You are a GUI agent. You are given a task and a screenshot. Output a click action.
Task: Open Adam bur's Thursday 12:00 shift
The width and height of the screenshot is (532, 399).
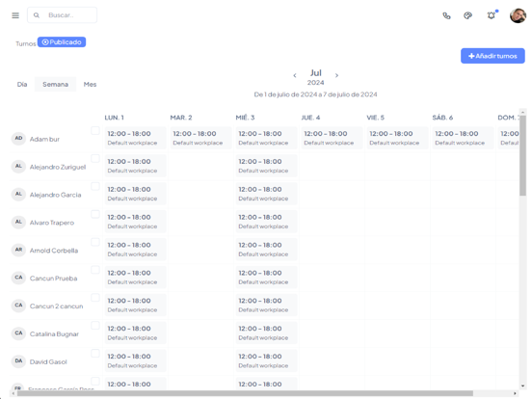coord(332,138)
